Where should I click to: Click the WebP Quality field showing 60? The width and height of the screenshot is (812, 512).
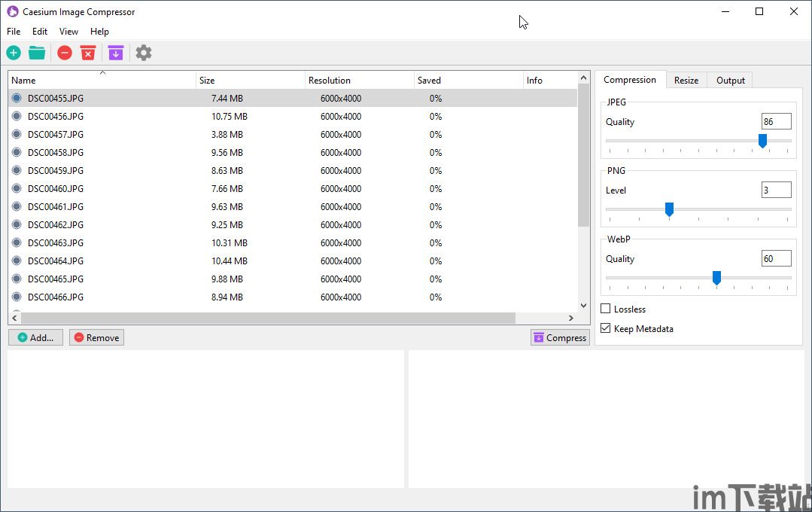click(x=776, y=258)
